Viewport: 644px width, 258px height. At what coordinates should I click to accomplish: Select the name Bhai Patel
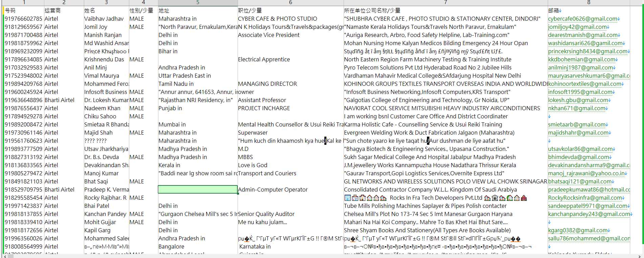click(97, 206)
